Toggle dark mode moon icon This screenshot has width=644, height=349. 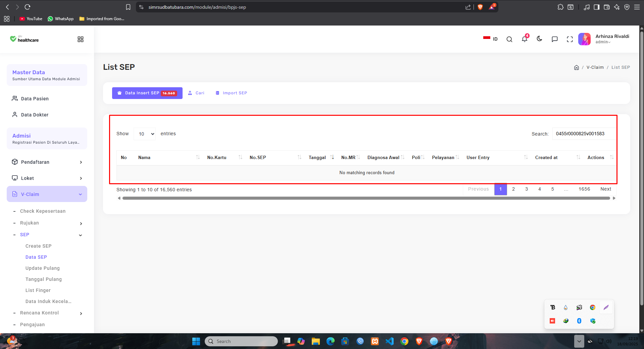tap(540, 39)
